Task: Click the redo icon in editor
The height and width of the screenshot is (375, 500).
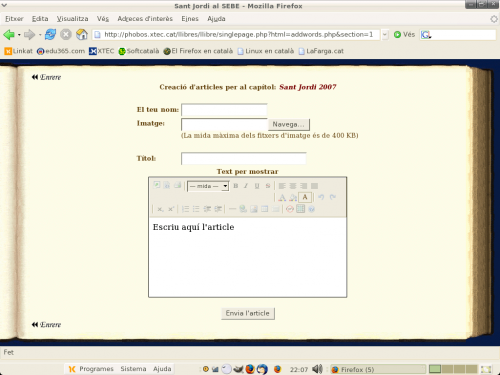Action: (x=332, y=197)
